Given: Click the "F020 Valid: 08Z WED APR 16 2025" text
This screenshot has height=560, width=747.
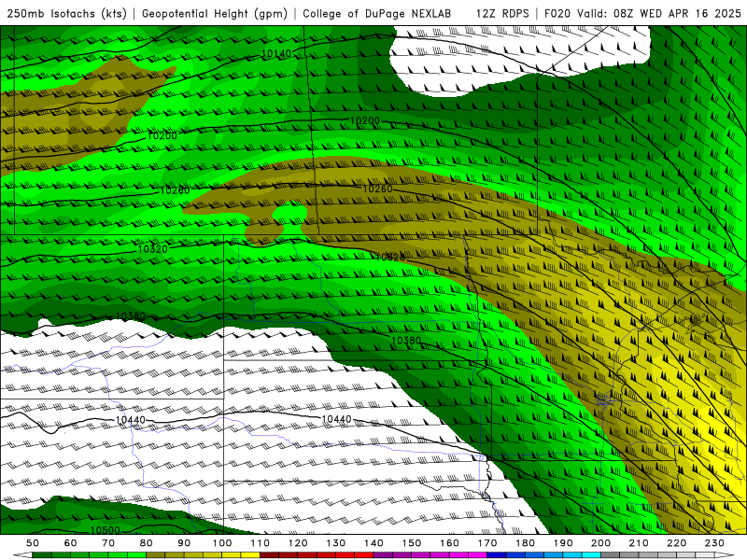Looking at the screenshot, I should (x=642, y=13).
